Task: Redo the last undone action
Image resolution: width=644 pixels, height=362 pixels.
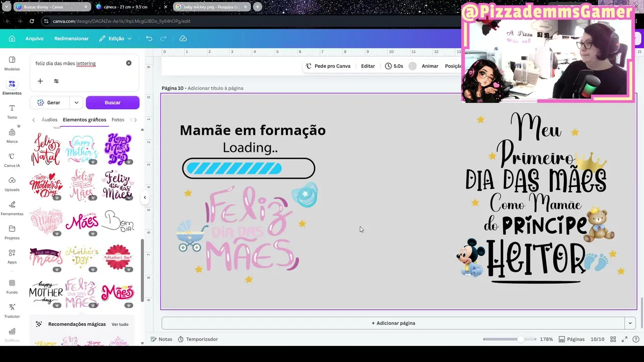Action: [x=163, y=39]
